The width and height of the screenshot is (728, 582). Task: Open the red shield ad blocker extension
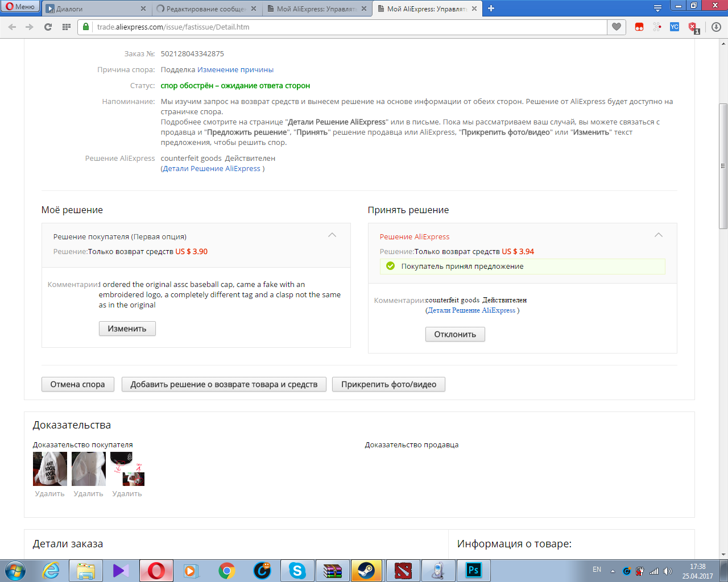point(693,27)
